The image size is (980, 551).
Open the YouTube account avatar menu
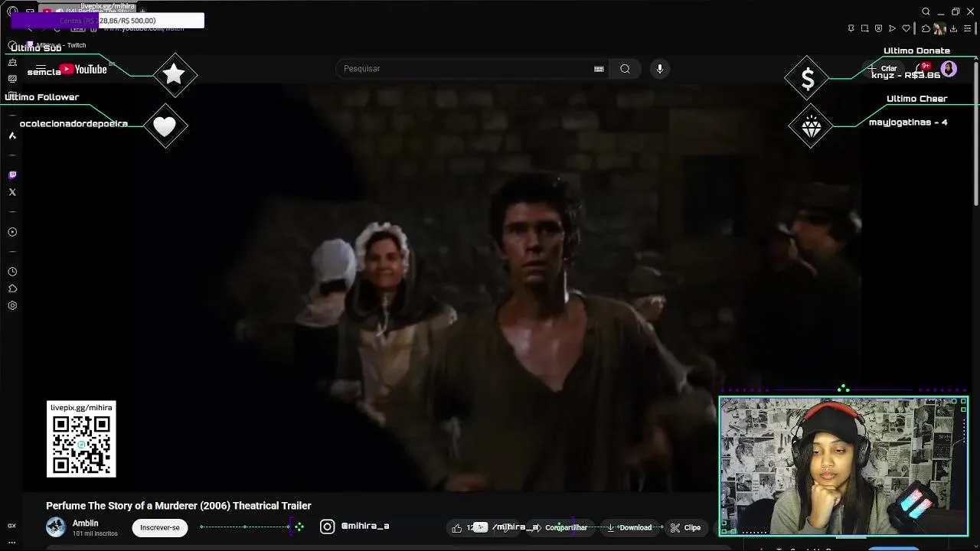(x=949, y=69)
